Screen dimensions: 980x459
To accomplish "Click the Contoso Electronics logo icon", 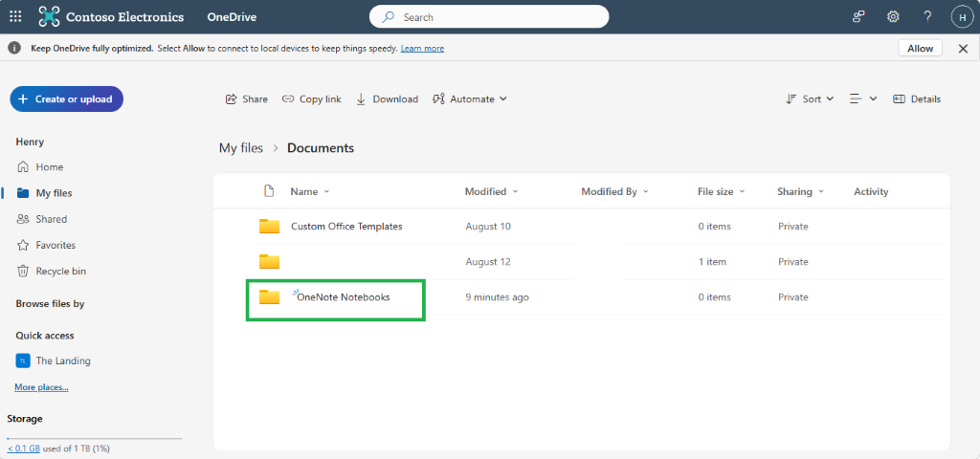I will click(50, 17).
